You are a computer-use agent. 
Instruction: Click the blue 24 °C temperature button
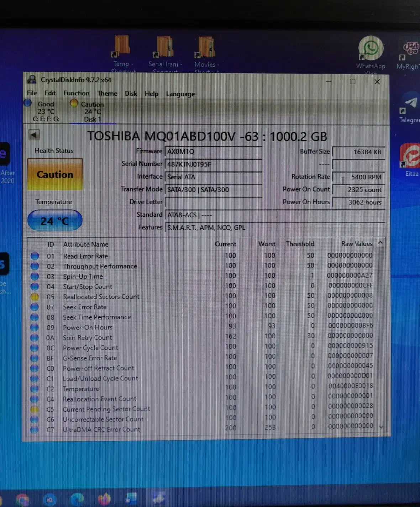click(55, 221)
